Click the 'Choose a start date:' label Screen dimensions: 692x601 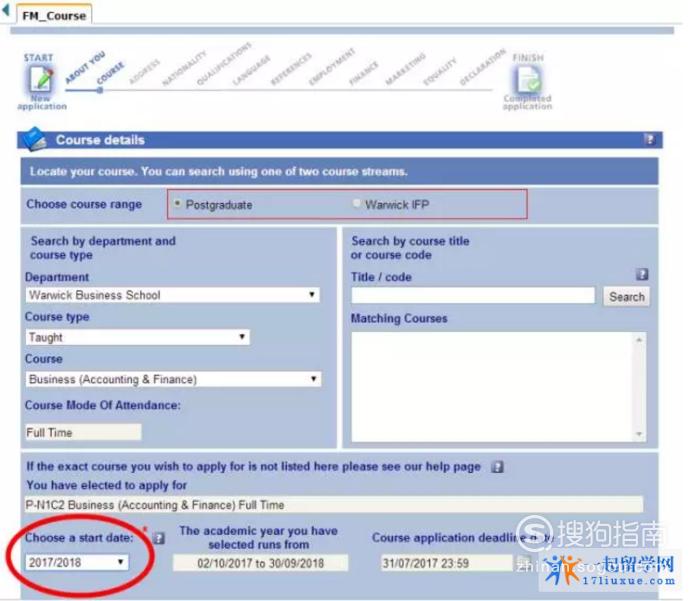[79, 537]
